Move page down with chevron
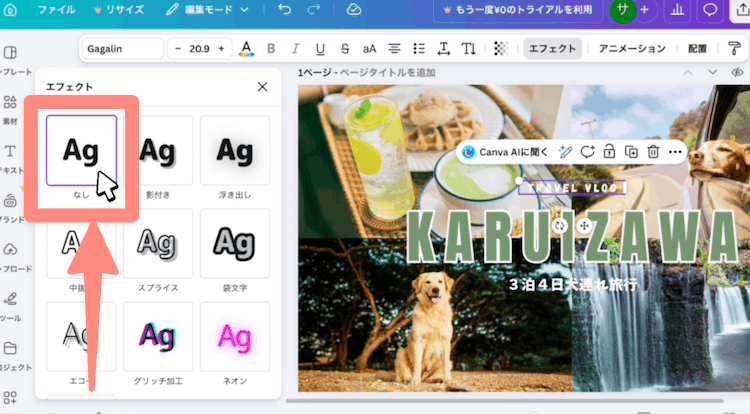Image resolution: width=750 pixels, height=414 pixels. coord(712,73)
